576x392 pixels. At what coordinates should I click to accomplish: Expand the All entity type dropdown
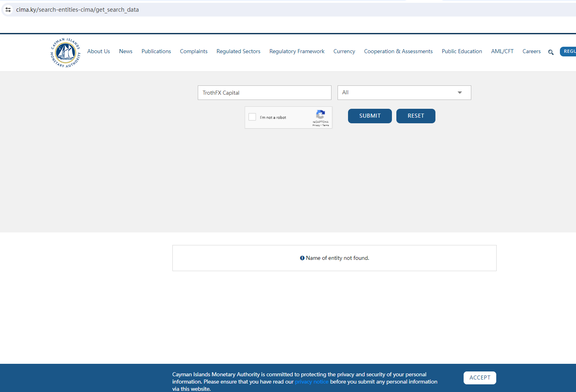tap(404, 93)
